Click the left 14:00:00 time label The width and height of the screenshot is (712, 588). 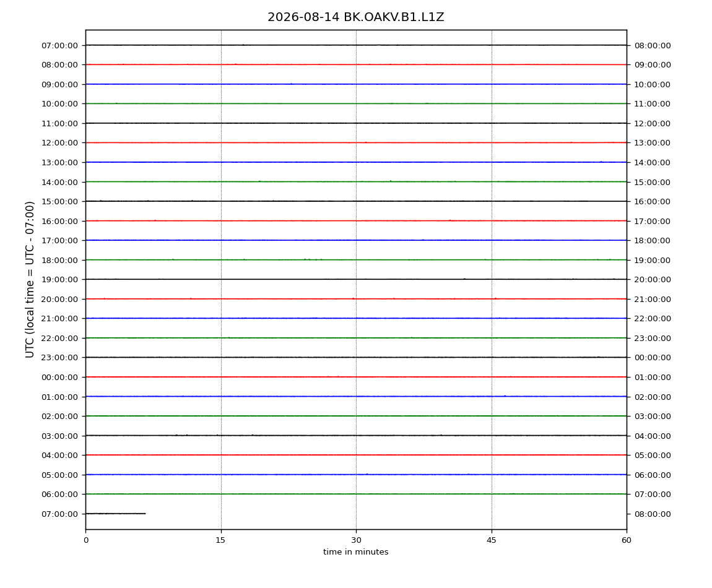click(x=59, y=182)
